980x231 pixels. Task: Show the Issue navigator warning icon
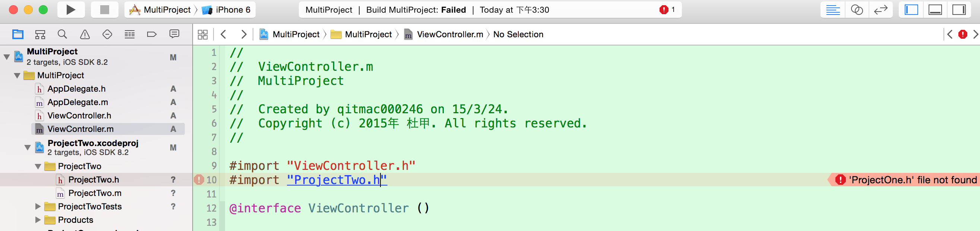point(85,35)
